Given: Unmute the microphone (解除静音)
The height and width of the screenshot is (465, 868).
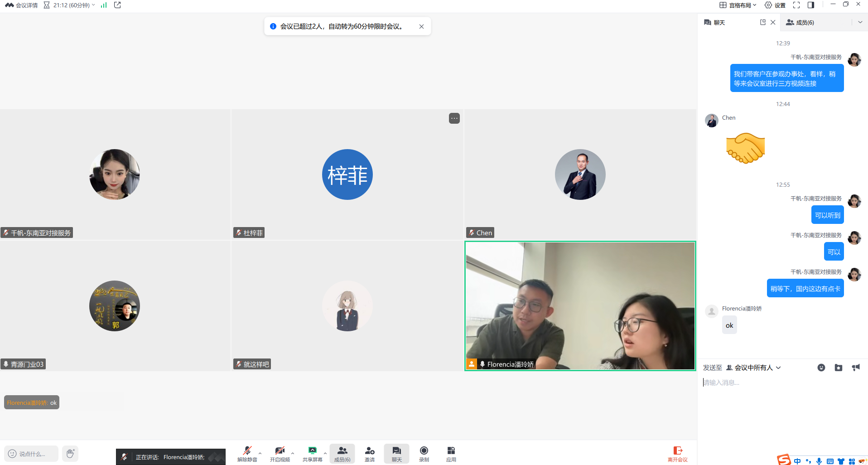Looking at the screenshot, I should [247, 453].
